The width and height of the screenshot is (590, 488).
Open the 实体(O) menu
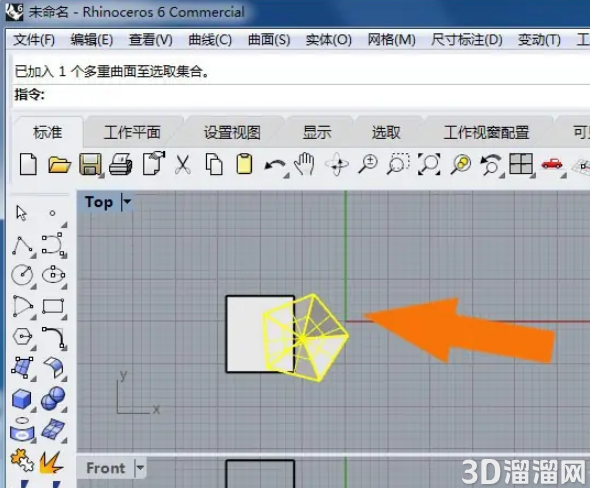point(329,40)
